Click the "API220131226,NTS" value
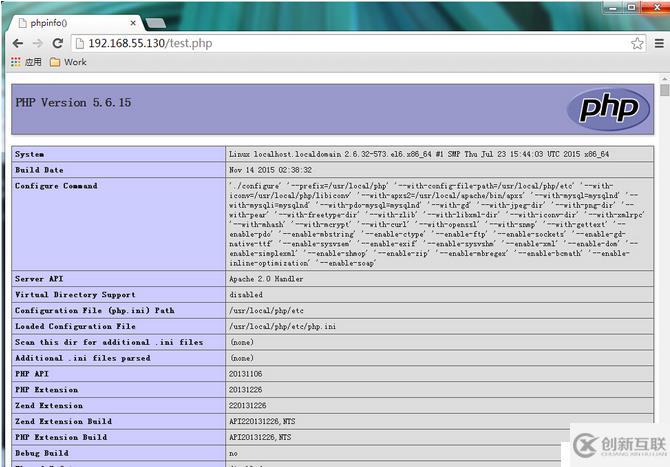The image size is (670, 467). click(x=262, y=421)
